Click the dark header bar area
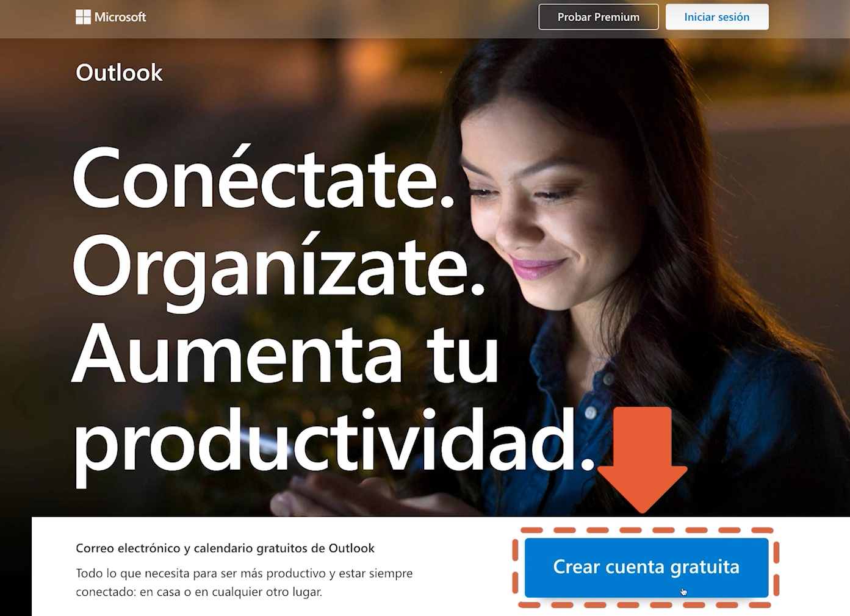 366,16
